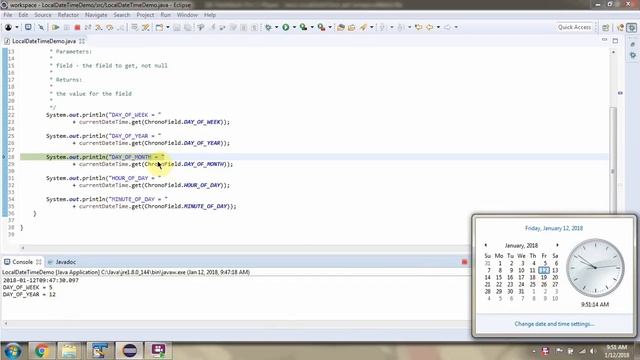
Task: Open the Edit menu
Action: [23, 15]
